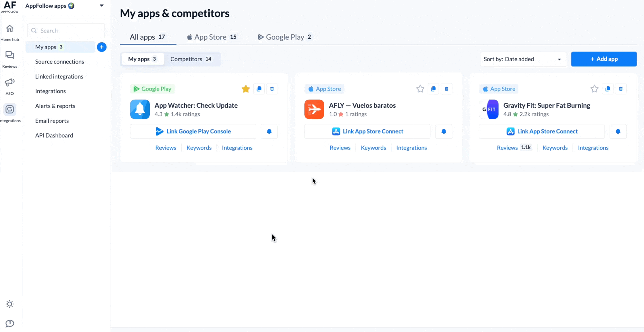Viewport: 644px width, 332px height.
Task: Click the bell alert for Gravity Fit
Action: pyautogui.click(x=618, y=132)
